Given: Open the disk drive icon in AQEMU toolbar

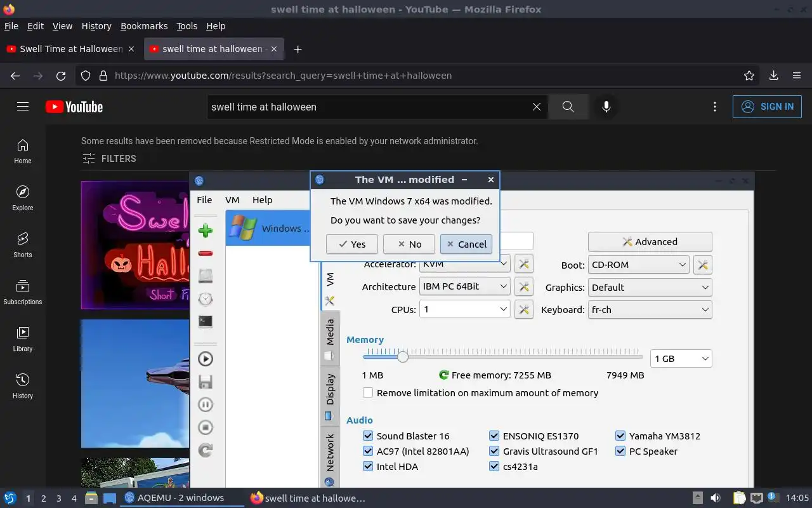Looking at the screenshot, I should [x=205, y=276].
